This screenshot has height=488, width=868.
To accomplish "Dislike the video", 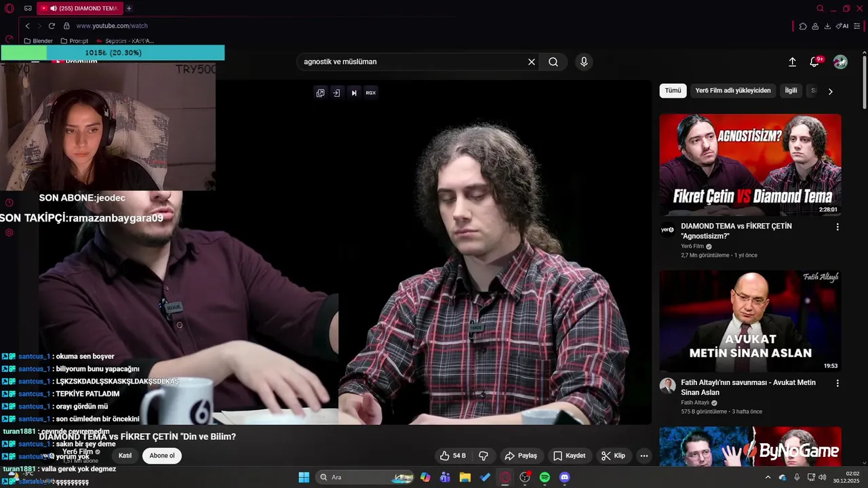I will (484, 455).
